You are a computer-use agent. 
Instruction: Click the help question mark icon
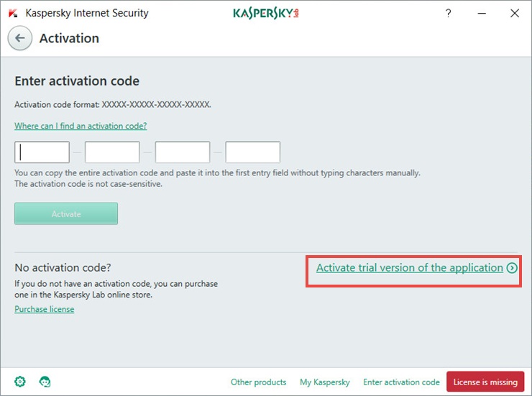[x=449, y=13]
